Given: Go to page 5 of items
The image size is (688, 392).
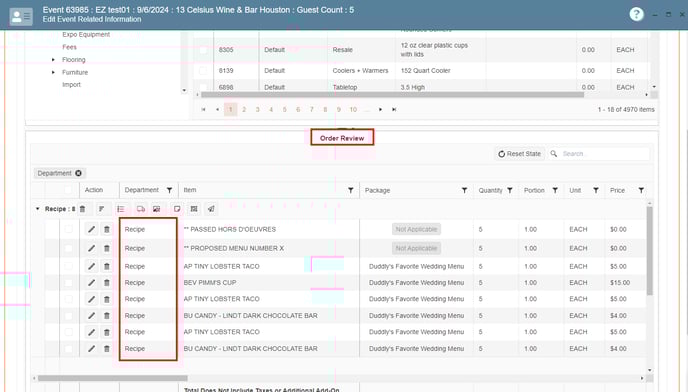Looking at the screenshot, I should click(284, 109).
